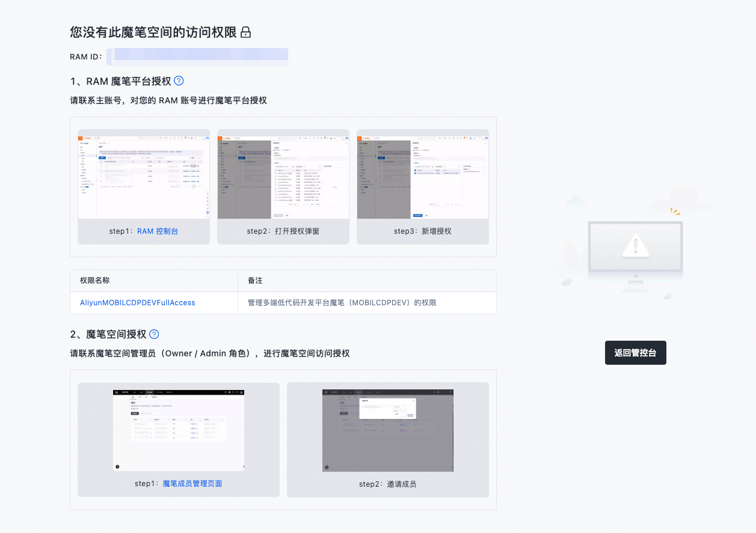Screen dimensions: 756x533
Task: Click heading 您没有此魔笔空间的访问权限
Action: (153, 32)
